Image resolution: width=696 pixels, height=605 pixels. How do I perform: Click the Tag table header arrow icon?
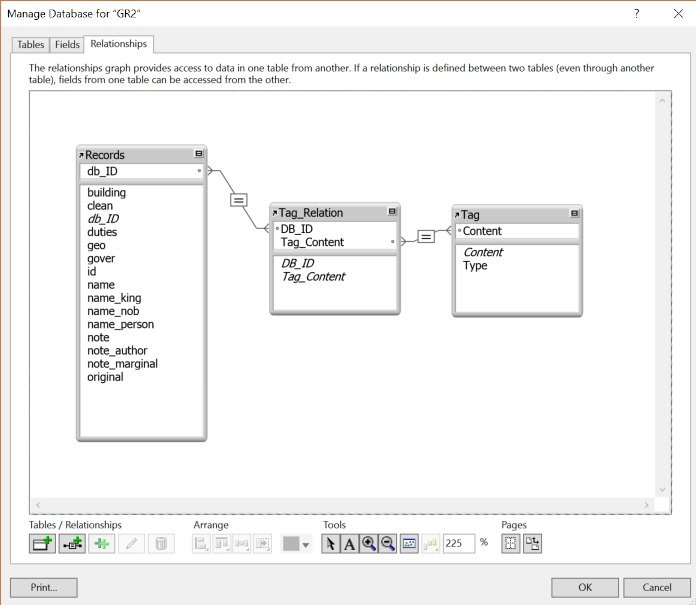(457, 215)
